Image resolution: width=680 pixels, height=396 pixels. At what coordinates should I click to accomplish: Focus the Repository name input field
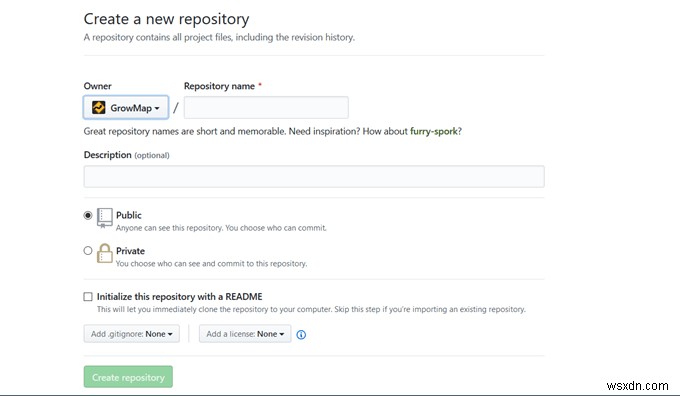click(266, 108)
